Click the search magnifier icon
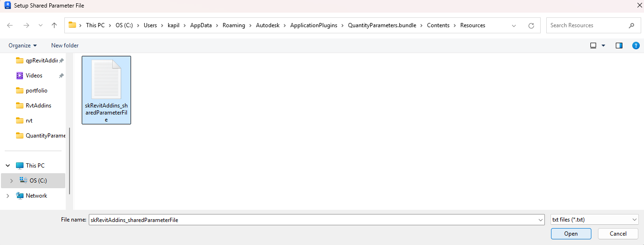Viewport: 644px width, 245px height. point(631,25)
